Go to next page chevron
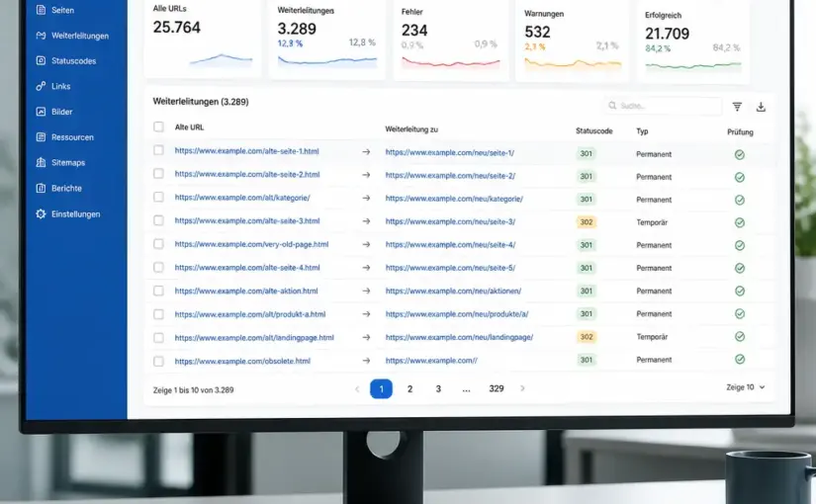 coord(522,388)
